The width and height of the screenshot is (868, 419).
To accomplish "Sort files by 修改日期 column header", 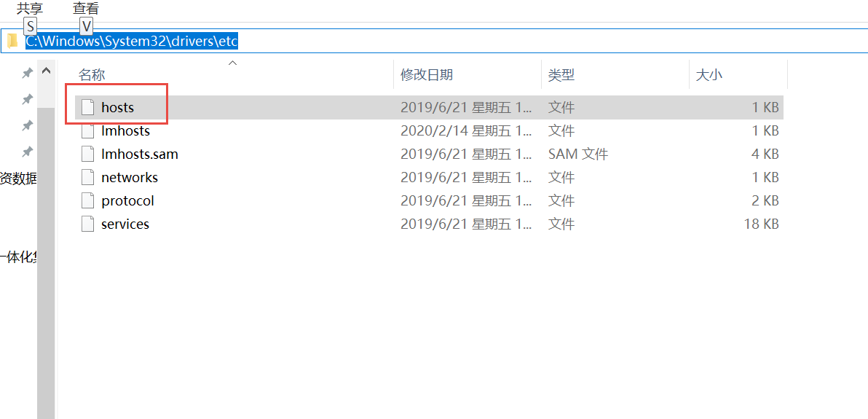I will pos(427,75).
